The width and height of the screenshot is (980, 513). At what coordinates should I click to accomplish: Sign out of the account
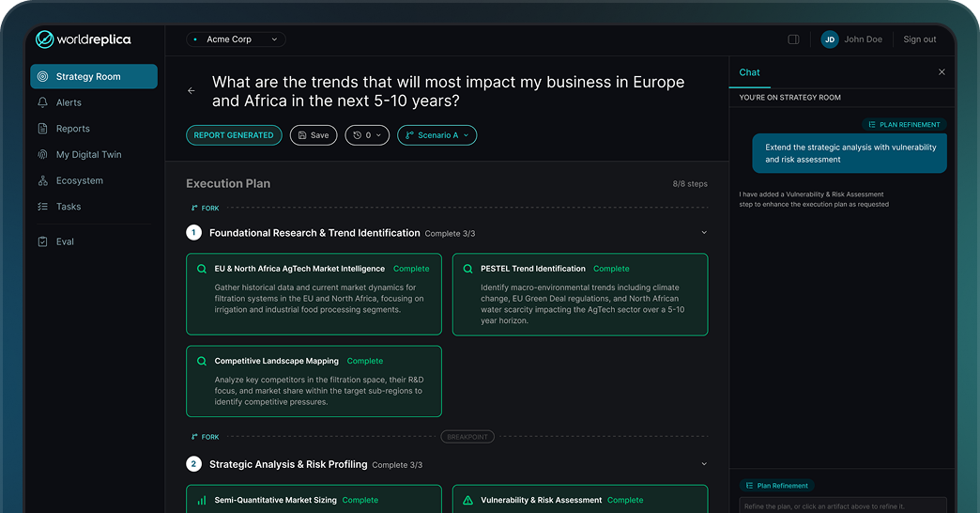[x=919, y=39]
